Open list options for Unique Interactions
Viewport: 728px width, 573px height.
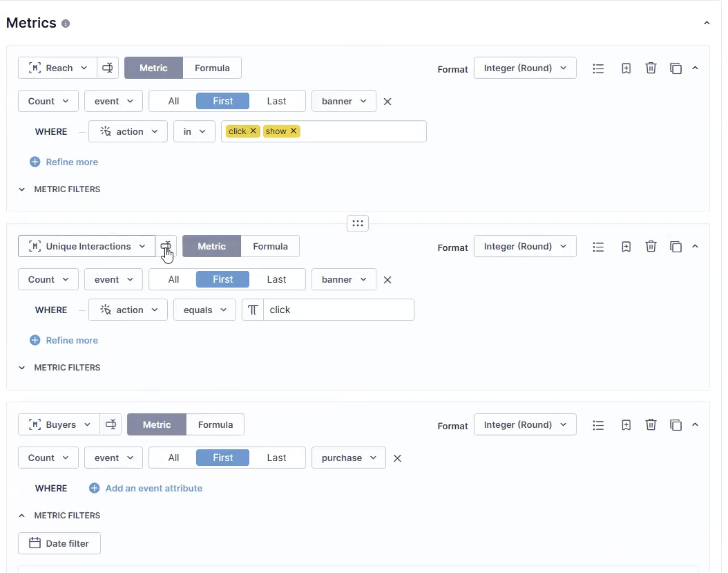coord(598,247)
